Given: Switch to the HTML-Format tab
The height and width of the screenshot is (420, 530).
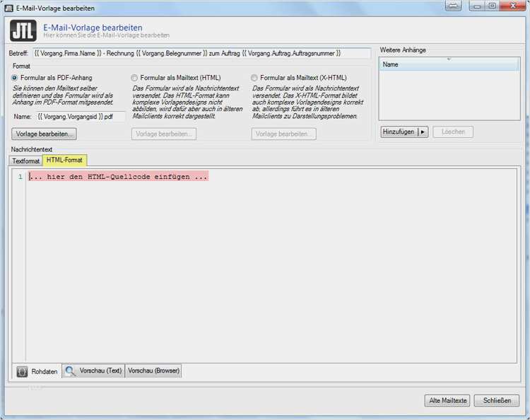Looking at the screenshot, I should pyautogui.click(x=64, y=161).
